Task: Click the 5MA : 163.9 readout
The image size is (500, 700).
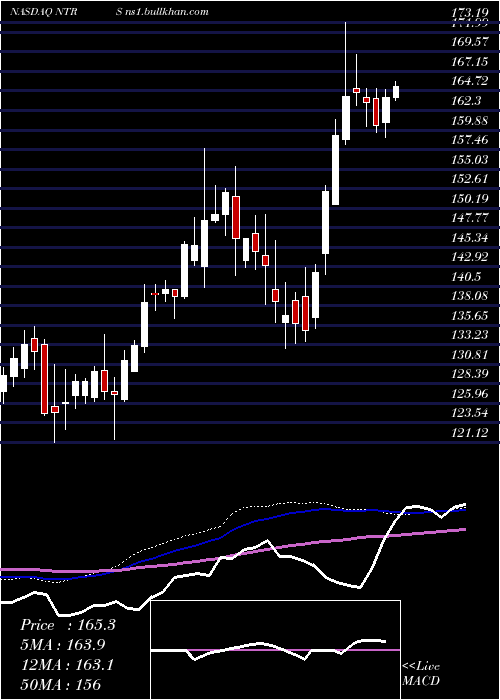Action: tap(63, 645)
